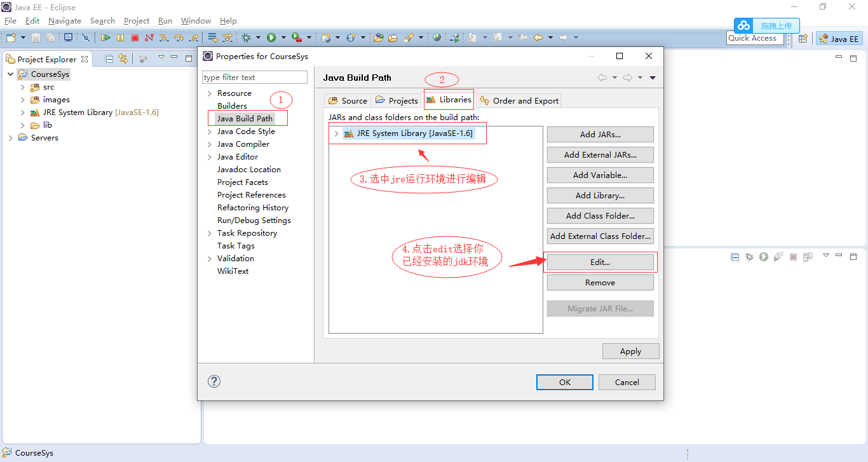Screen dimensions: 868x462
Task: Click the Step Over icon
Action: tap(179, 37)
